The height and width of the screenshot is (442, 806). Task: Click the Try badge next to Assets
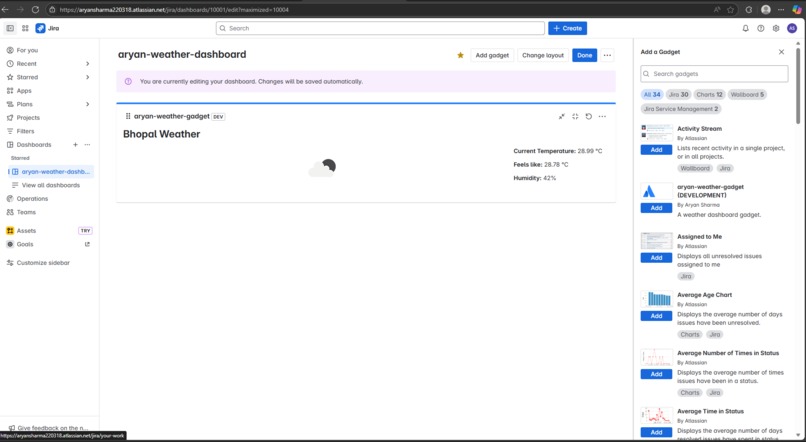[85, 231]
